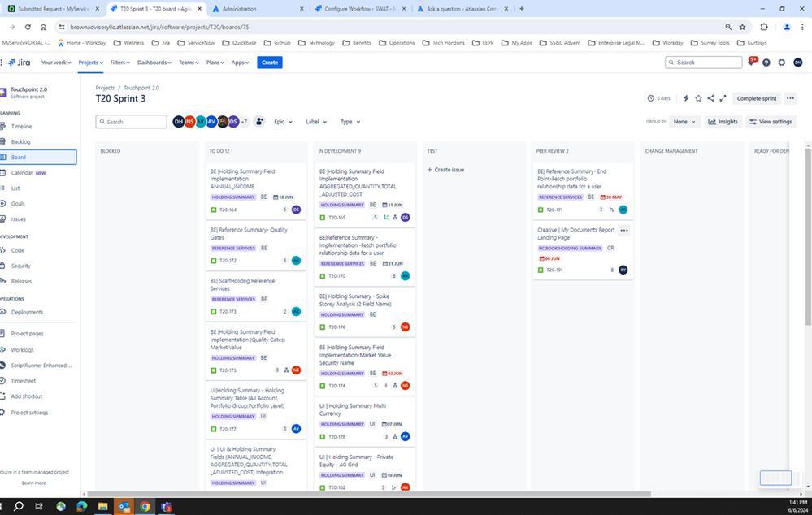The image size is (812, 515).
Task: Open the Insights button
Action: [723, 122]
